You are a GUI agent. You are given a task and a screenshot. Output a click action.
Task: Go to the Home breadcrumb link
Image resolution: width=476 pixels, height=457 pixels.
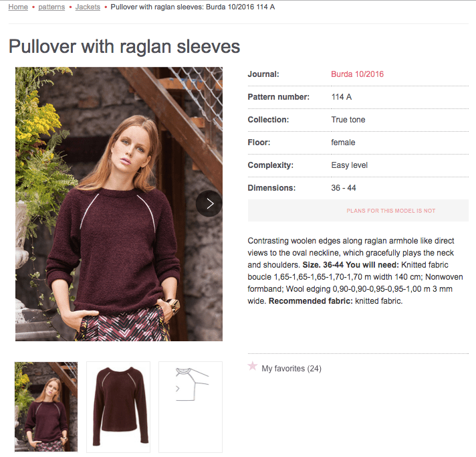[x=18, y=7]
